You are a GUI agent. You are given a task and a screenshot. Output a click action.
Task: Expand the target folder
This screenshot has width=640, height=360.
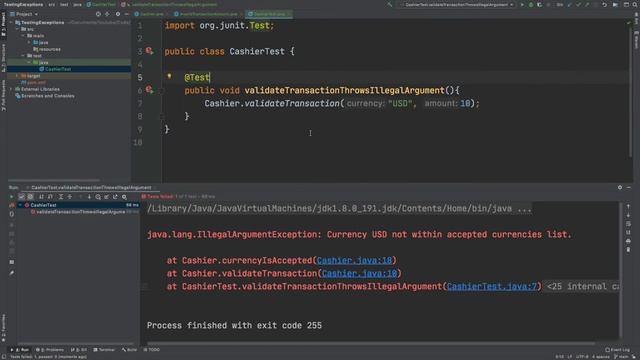click(x=17, y=76)
